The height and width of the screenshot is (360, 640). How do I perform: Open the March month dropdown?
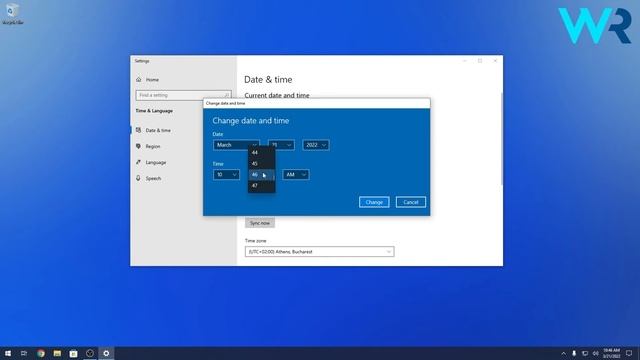pyautogui.click(x=236, y=145)
